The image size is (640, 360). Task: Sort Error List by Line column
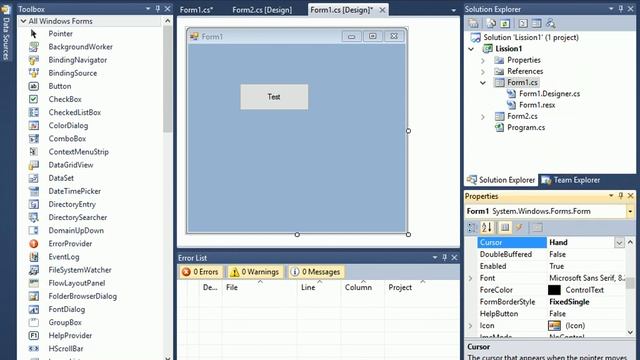click(x=318, y=287)
